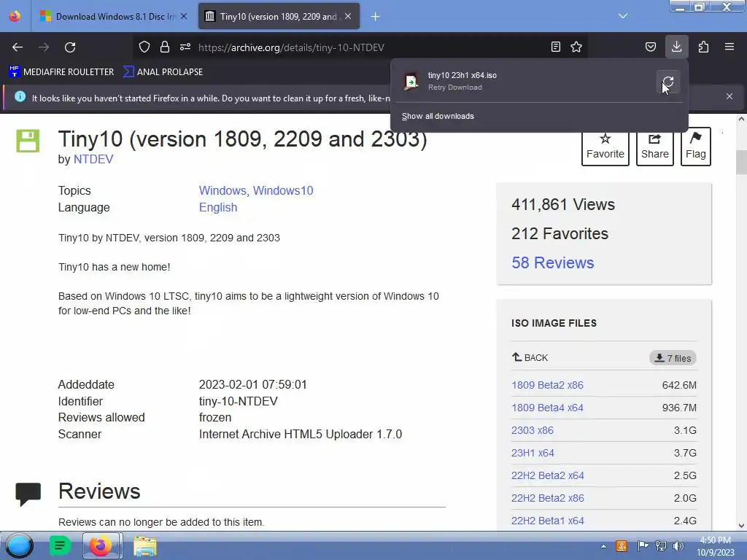Click the scrollbar down arrow

(741, 526)
